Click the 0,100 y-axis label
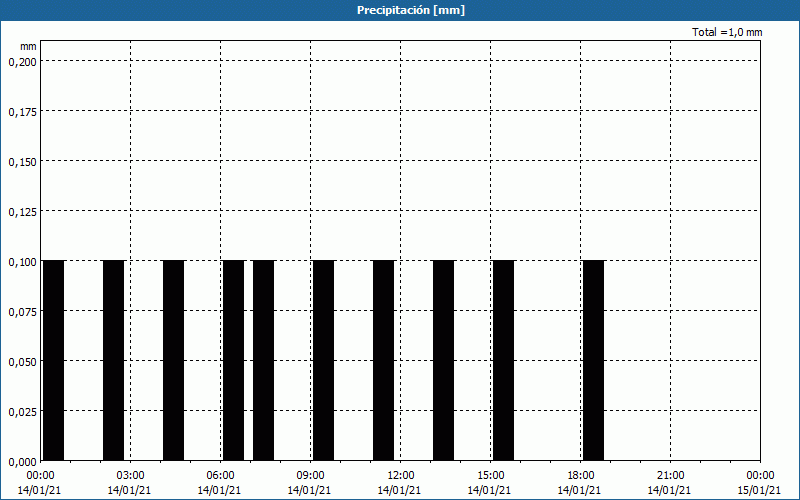The height and width of the screenshot is (500, 800). click(x=22, y=262)
